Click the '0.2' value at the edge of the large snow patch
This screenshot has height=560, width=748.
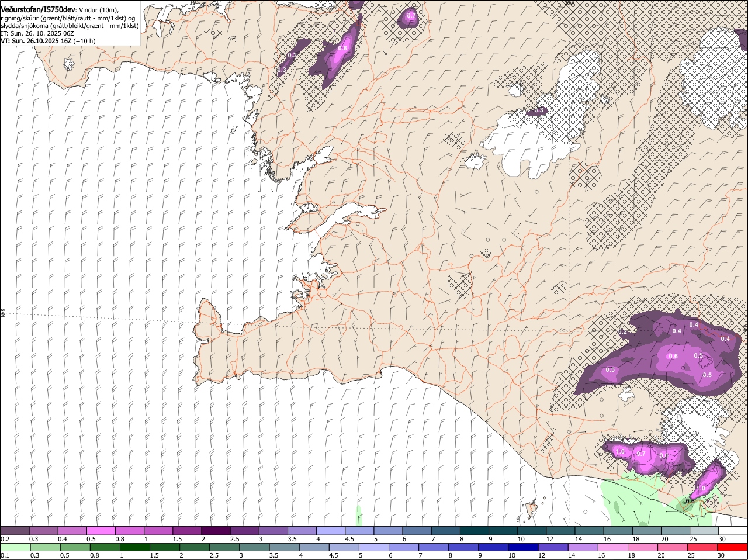coord(623,331)
